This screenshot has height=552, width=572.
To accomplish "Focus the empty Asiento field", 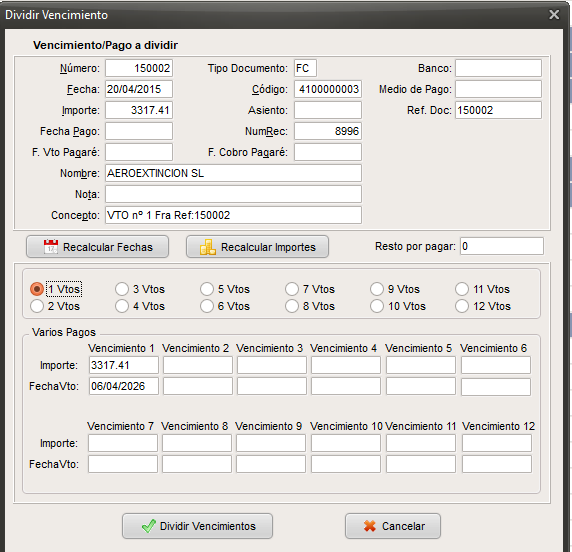I will (328, 110).
